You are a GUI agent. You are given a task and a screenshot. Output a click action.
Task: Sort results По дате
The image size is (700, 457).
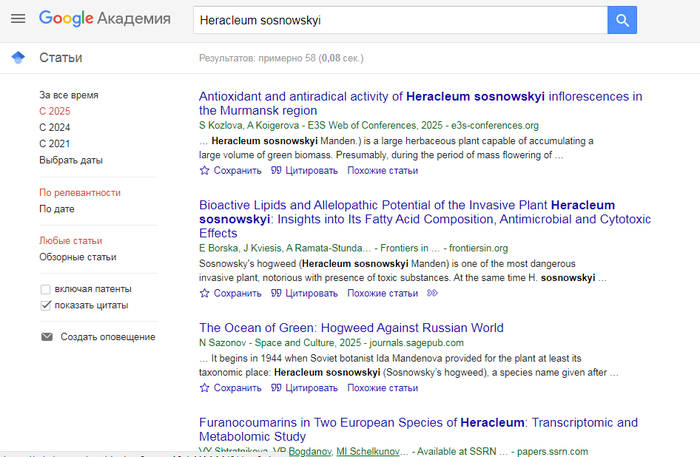[57, 209]
